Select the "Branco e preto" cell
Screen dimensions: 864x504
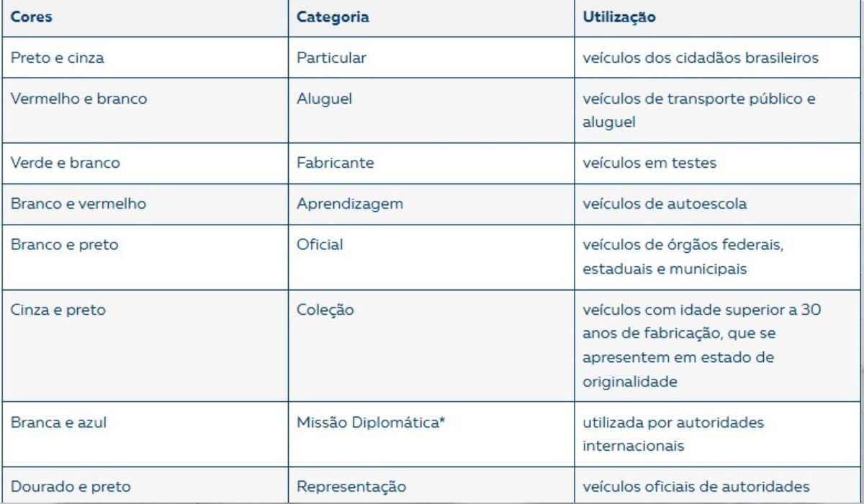pos(65,245)
